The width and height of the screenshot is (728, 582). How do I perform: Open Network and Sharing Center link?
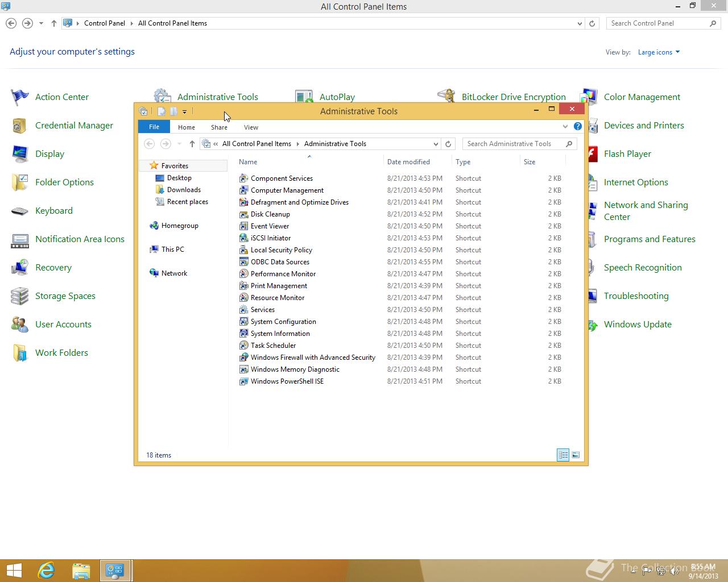click(x=646, y=211)
